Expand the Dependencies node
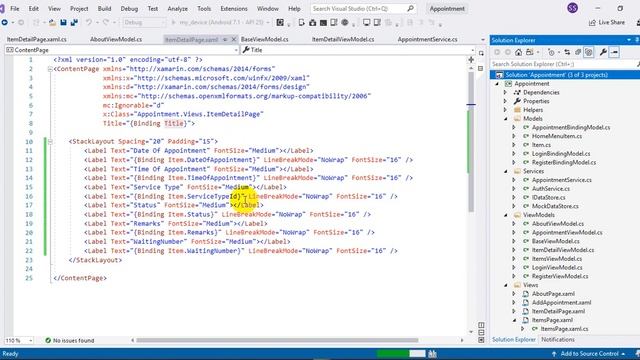This screenshot has height=360, width=640. (506, 93)
